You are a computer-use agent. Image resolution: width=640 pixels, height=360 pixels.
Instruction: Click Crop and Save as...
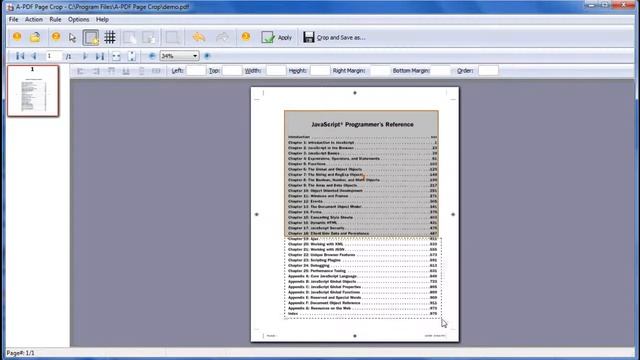click(x=334, y=37)
